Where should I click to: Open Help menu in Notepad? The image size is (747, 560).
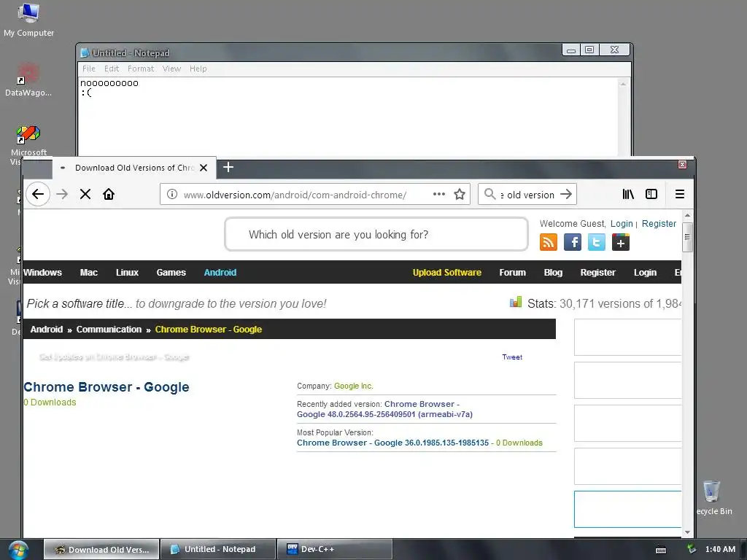(198, 69)
